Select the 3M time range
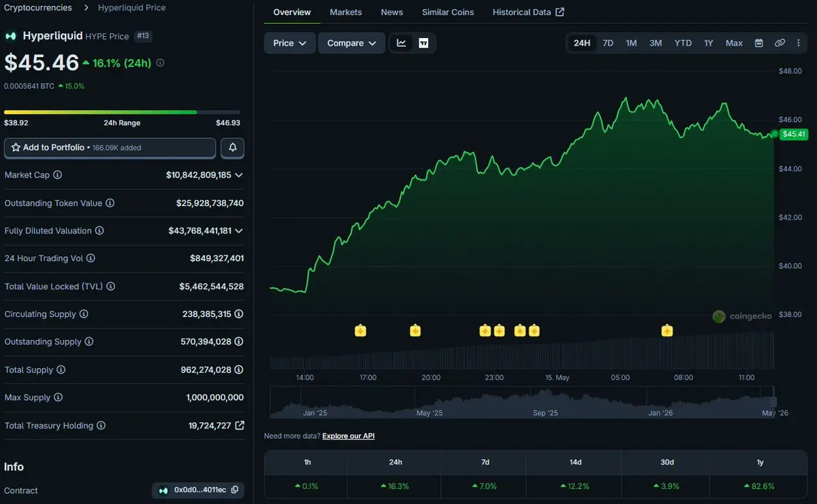This screenshot has width=817, height=504. click(x=655, y=43)
